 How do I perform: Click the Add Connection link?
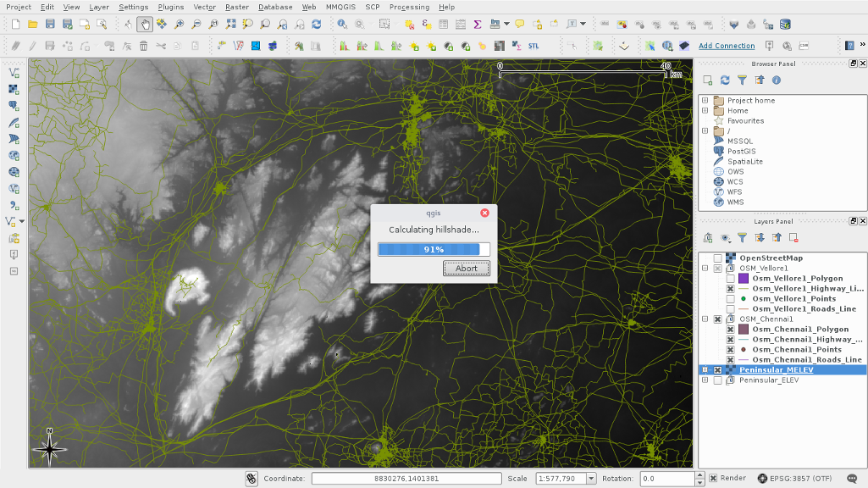pyautogui.click(x=727, y=46)
